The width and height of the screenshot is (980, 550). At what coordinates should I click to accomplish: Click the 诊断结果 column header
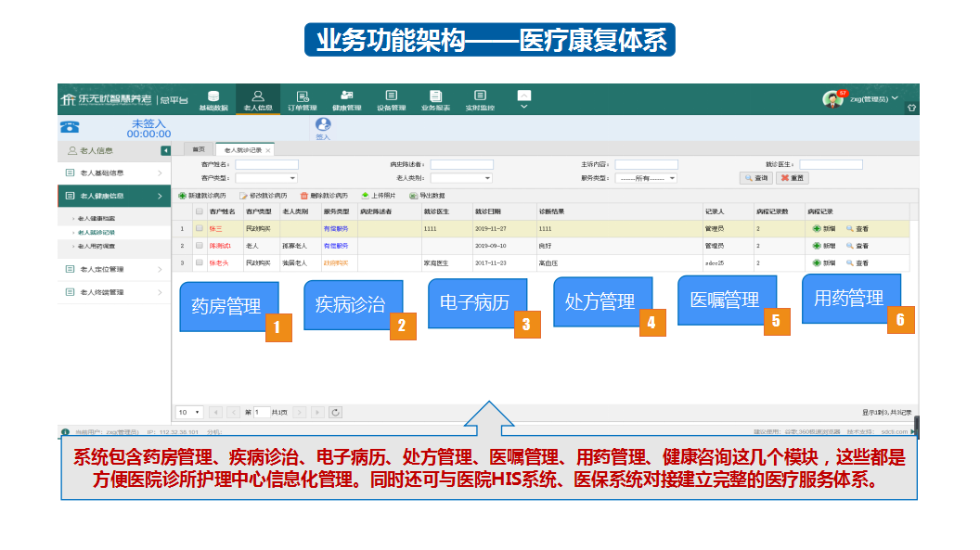(x=618, y=211)
